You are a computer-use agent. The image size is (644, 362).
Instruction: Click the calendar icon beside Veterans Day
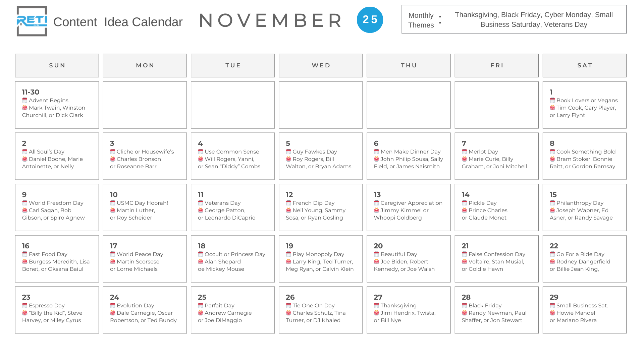201,203
